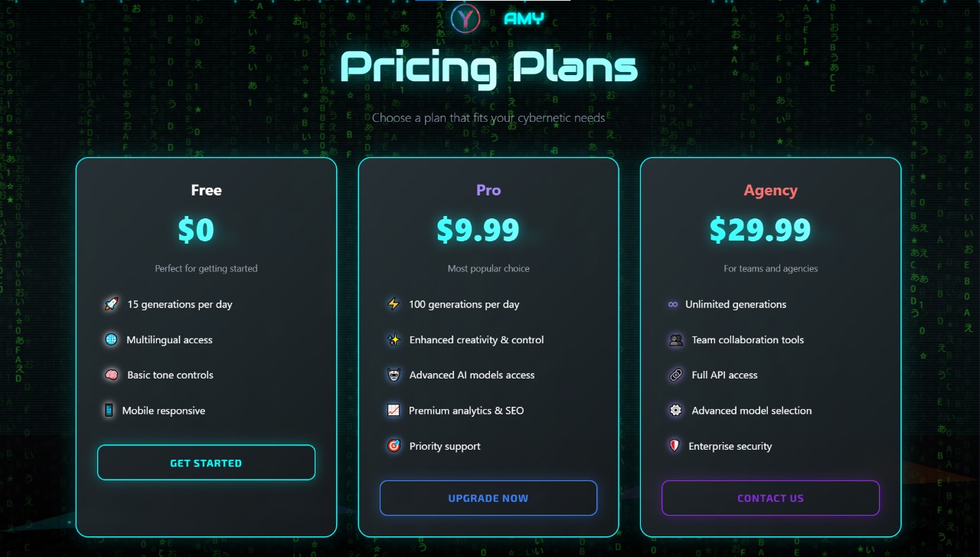The width and height of the screenshot is (980, 557).
Task: Click the target icon beside Priority support
Action: tap(394, 446)
